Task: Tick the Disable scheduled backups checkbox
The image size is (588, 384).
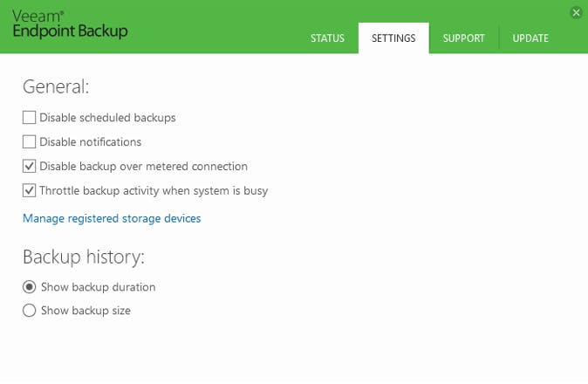Action: pos(30,117)
